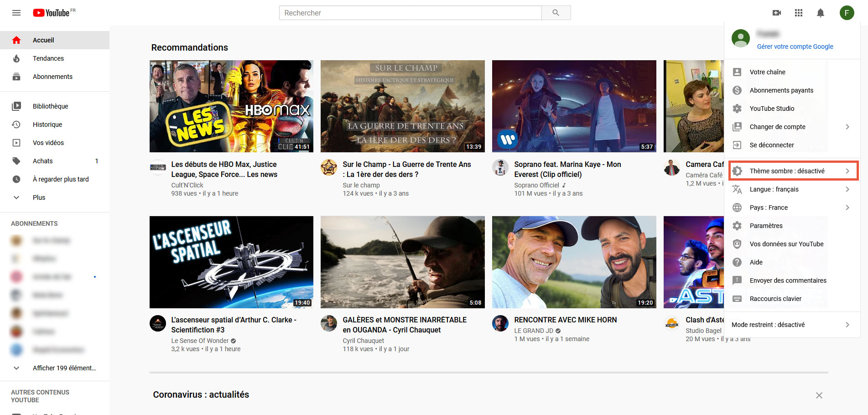Play the Ouganda fishing video thumbnail
Image resolution: width=868 pixels, height=415 pixels.
403,262
